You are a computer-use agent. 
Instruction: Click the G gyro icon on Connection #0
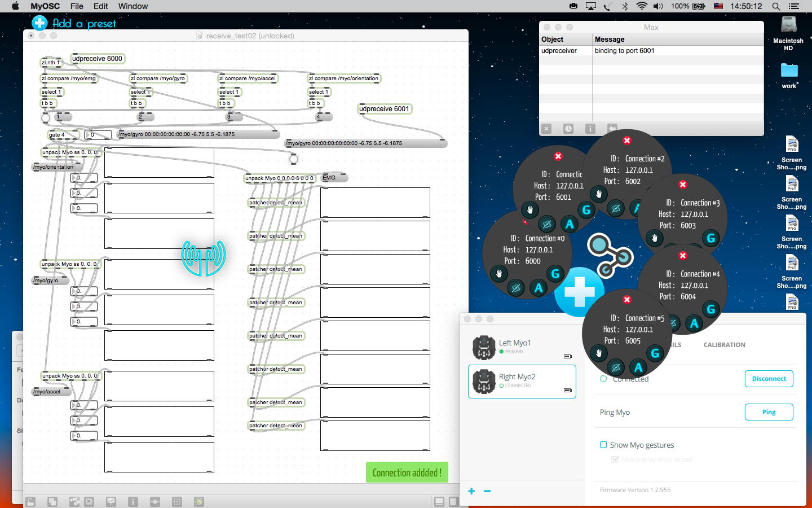pyautogui.click(x=555, y=274)
